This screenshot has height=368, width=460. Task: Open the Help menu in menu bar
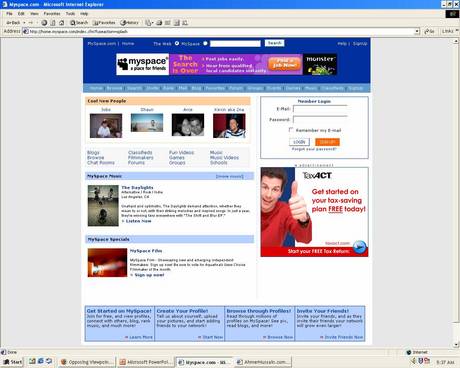click(84, 14)
